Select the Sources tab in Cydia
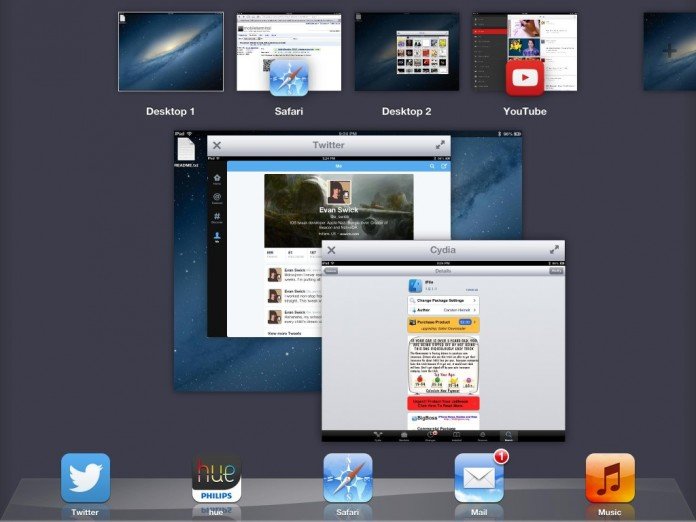 point(482,436)
